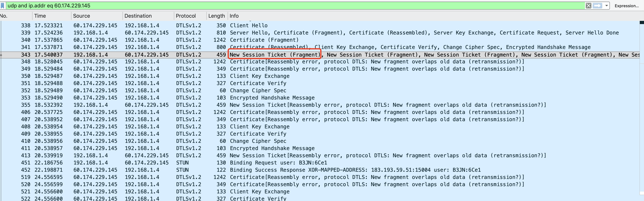Viewport: 644px width, 201px height.
Task: Select packet 520 Certificate row
Action: pyautogui.click(x=320, y=185)
